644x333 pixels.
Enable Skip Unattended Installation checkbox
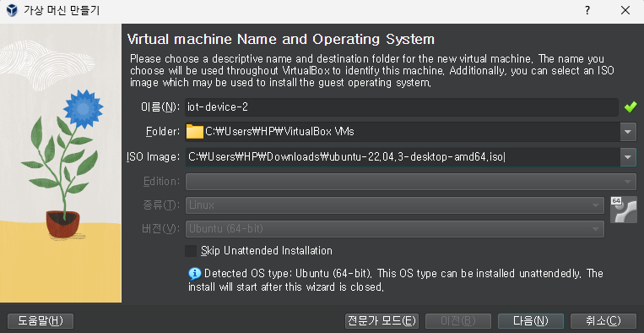(191, 251)
